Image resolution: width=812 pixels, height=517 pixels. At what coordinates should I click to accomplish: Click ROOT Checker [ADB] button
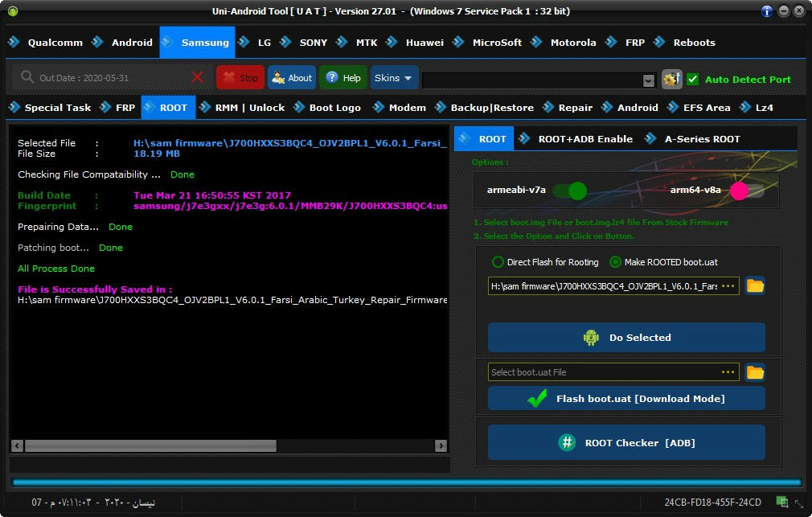[x=626, y=442]
